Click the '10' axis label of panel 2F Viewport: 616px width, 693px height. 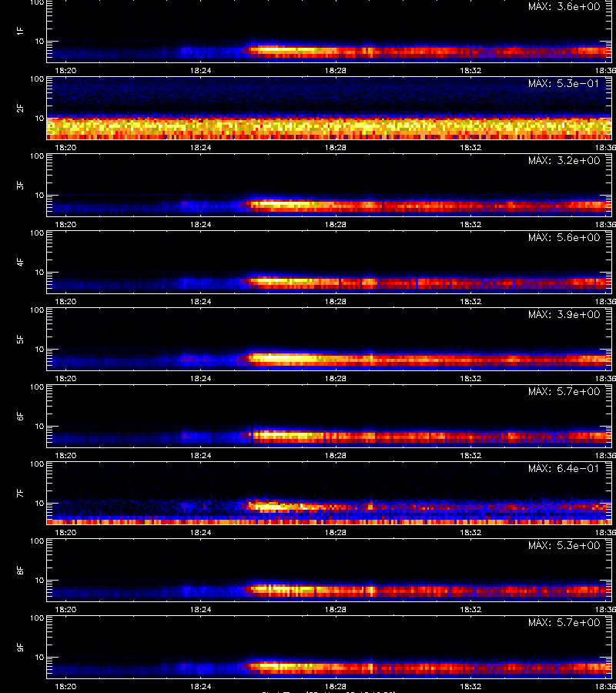pos(39,118)
